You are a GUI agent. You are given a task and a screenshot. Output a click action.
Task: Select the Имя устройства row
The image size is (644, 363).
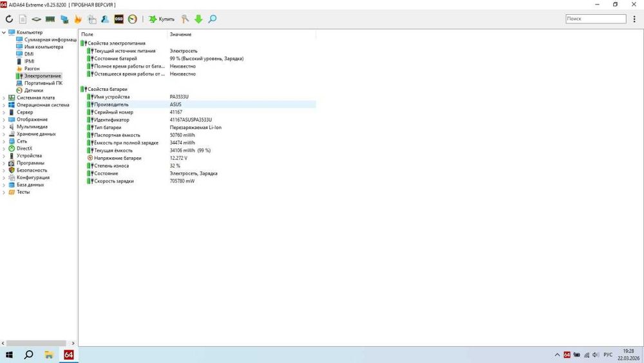(x=198, y=97)
